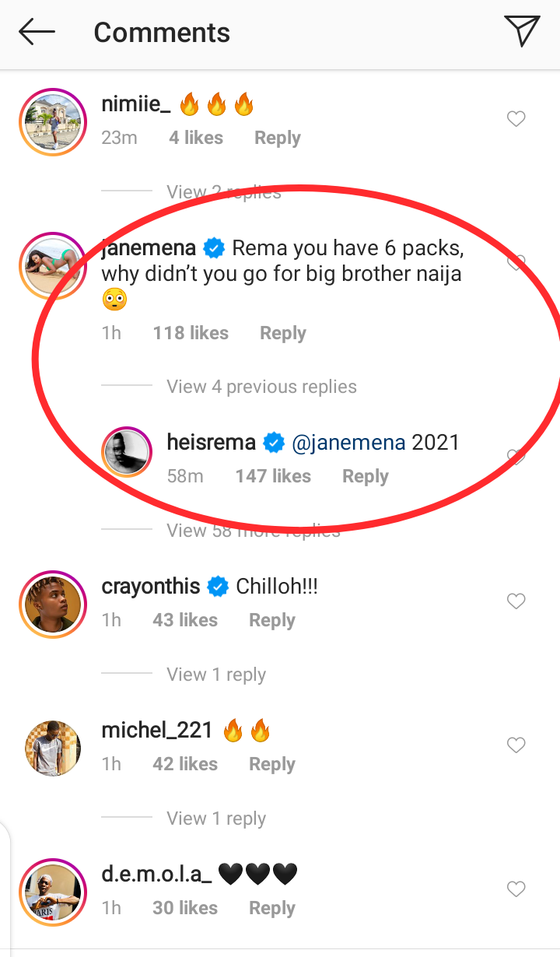Reply to d.e.m.o.l.a_ comment
The image size is (560, 957).
272,908
